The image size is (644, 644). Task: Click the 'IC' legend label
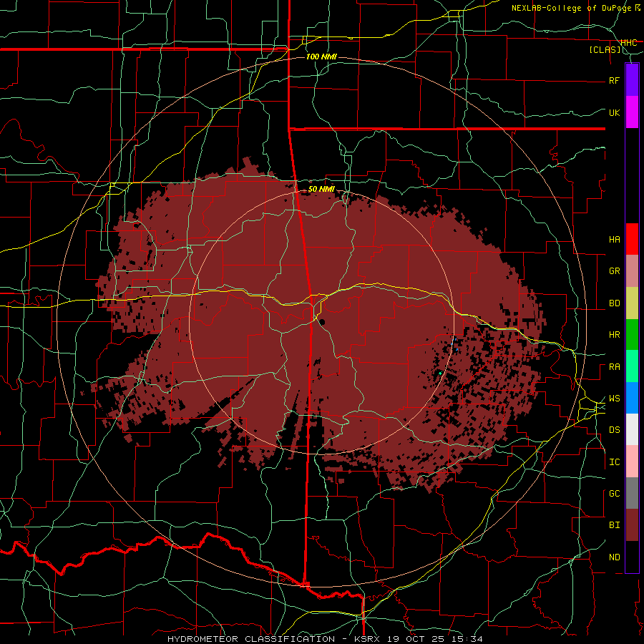click(614, 462)
